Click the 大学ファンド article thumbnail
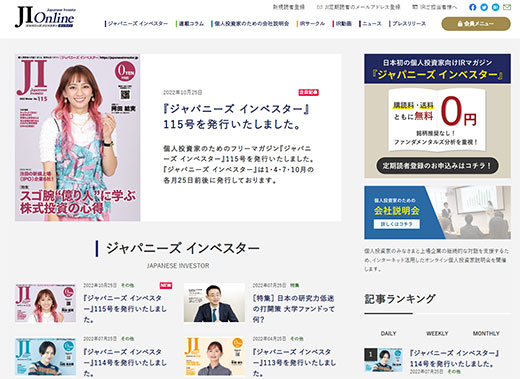Viewport: 520px width, 379px height. pyautogui.click(x=214, y=303)
